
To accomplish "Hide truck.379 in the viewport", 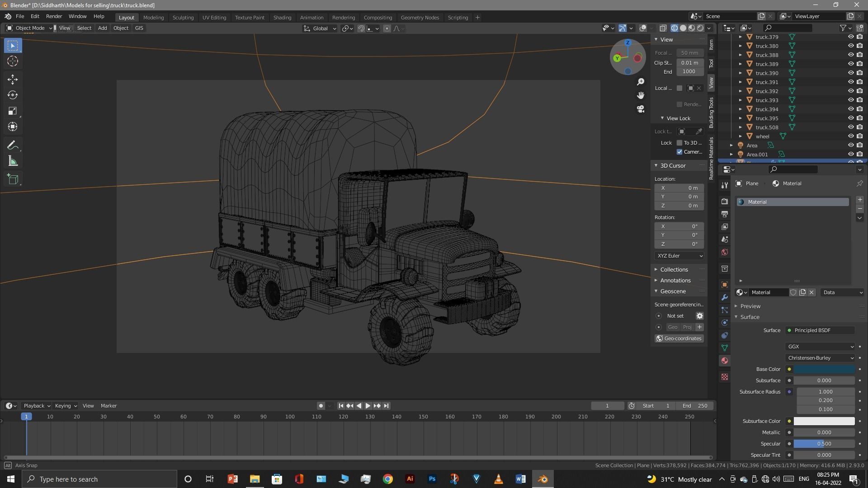I will pyautogui.click(x=850, y=37).
